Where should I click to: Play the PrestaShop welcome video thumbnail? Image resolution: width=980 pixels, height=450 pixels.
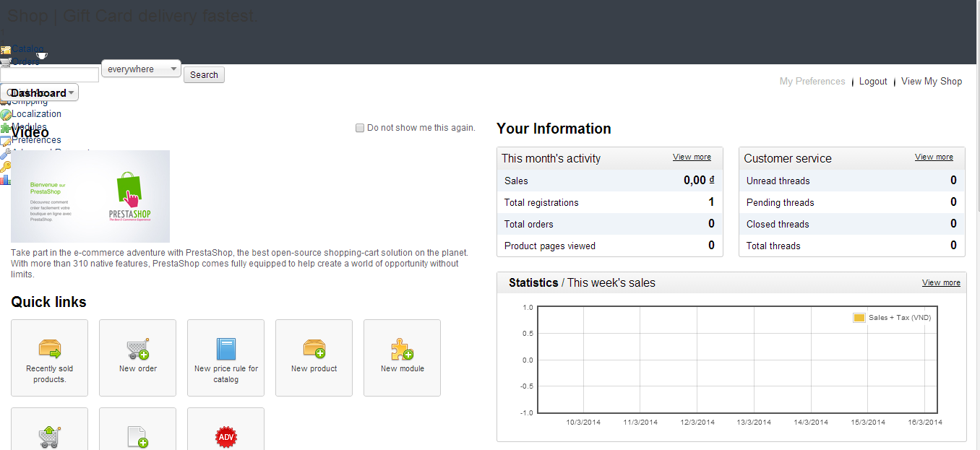click(x=90, y=196)
